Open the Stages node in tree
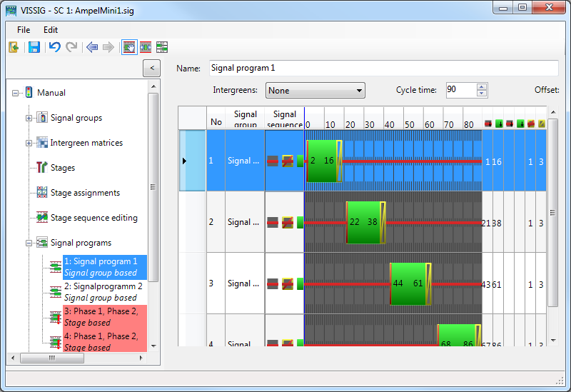The image size is (571, 392). coord(62,168)
